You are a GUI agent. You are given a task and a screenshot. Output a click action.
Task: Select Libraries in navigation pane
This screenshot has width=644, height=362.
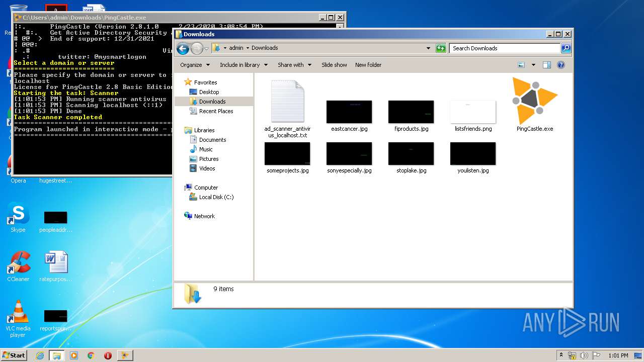click(199, 130)
